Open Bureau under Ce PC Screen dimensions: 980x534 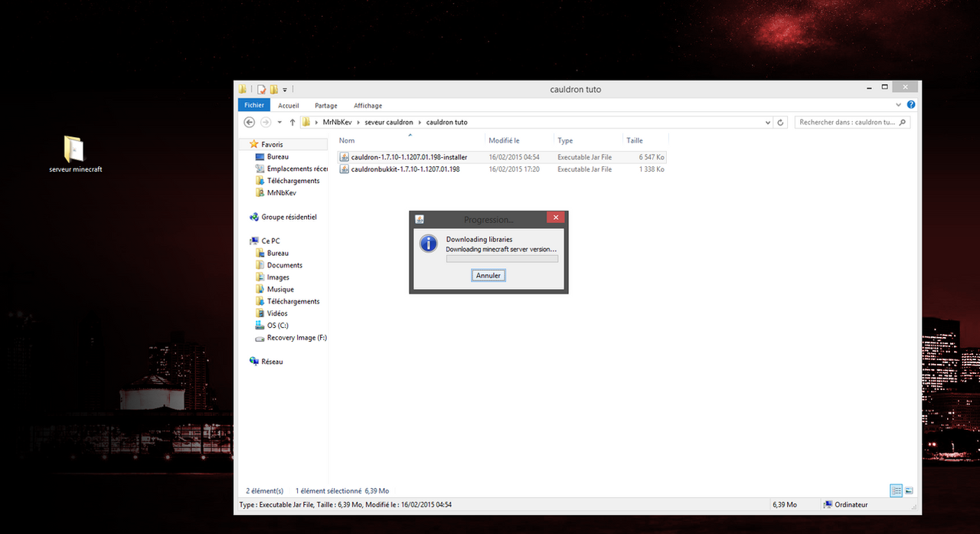pos(278,253)
